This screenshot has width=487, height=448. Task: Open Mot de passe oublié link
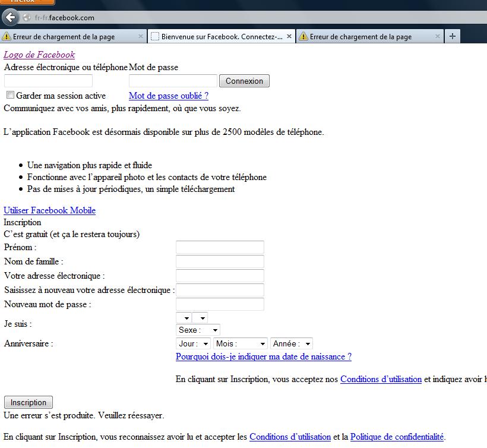coord(169,96)
